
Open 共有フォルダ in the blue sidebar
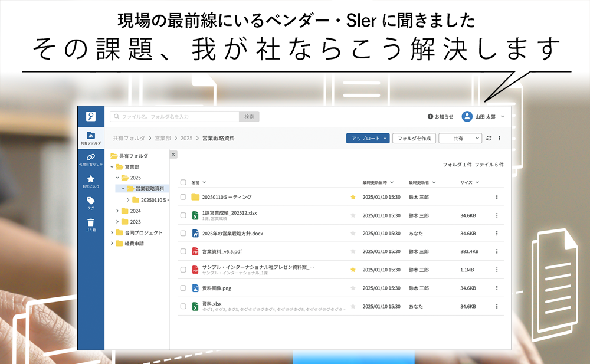tap(91, 138)
